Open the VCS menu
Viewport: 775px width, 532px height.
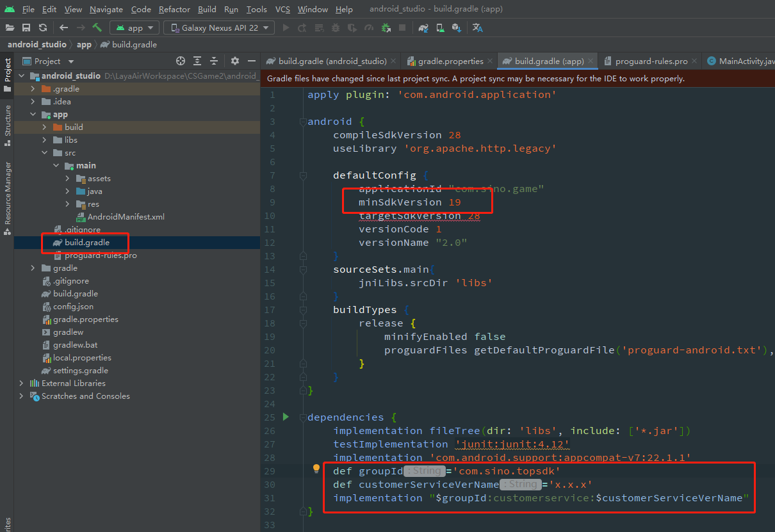pos(282,9)
